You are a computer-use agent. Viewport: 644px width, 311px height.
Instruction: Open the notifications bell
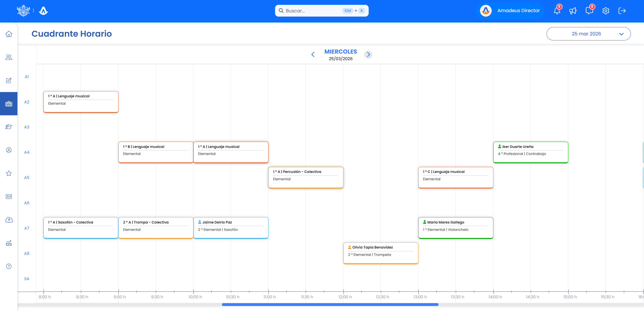(556, 11)
